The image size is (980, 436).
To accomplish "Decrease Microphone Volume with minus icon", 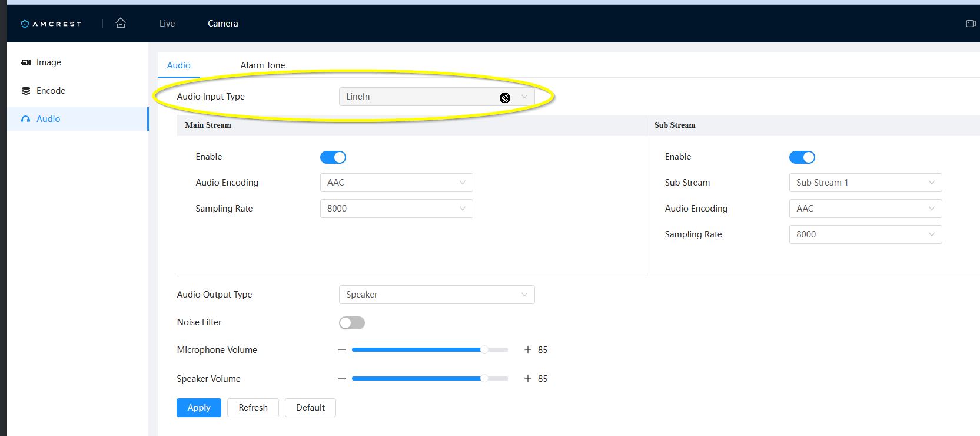I will (x=342, y=350).
